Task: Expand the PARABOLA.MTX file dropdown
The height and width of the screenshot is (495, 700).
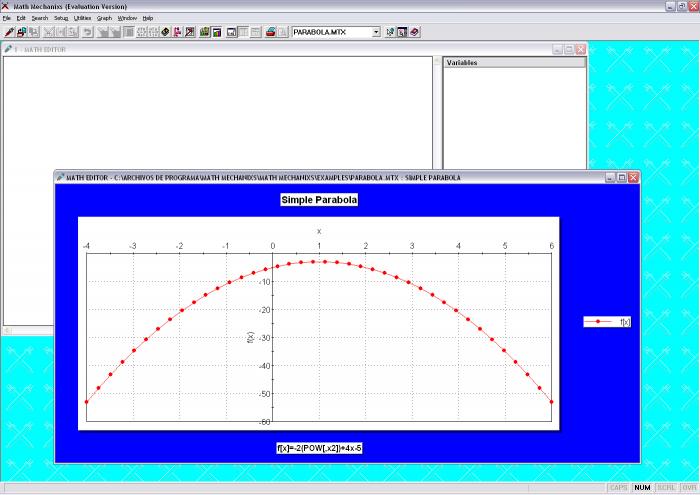Action: click(376, 32)
